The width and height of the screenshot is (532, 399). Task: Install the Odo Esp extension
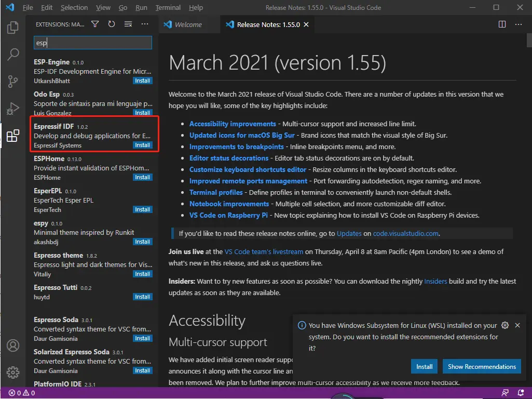point(143,113)
